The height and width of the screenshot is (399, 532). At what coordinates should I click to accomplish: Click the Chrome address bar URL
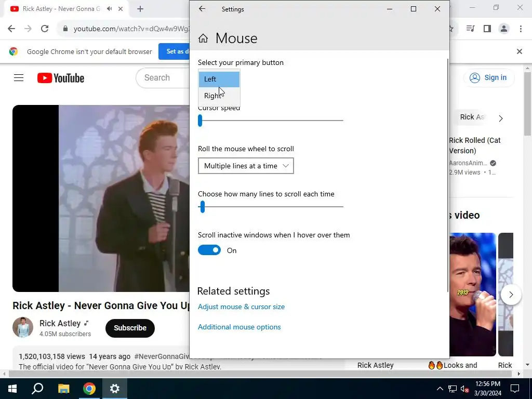point(131,29)
